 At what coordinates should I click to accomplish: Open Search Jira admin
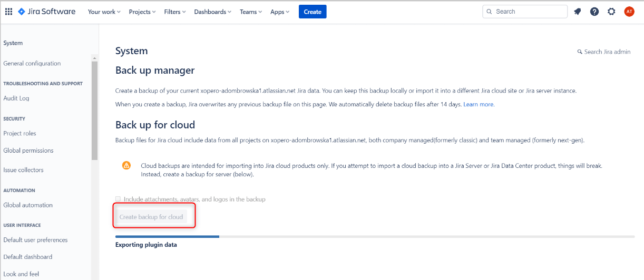[x=604, y=52]
